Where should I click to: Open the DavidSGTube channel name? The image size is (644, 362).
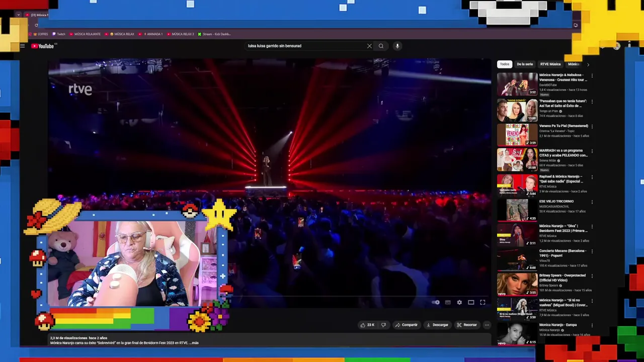548,85
